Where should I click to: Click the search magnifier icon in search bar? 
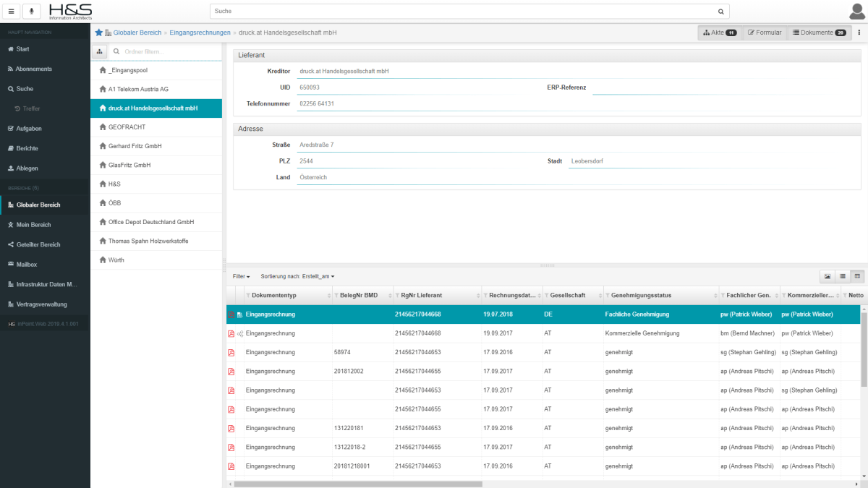coord(720,12)
